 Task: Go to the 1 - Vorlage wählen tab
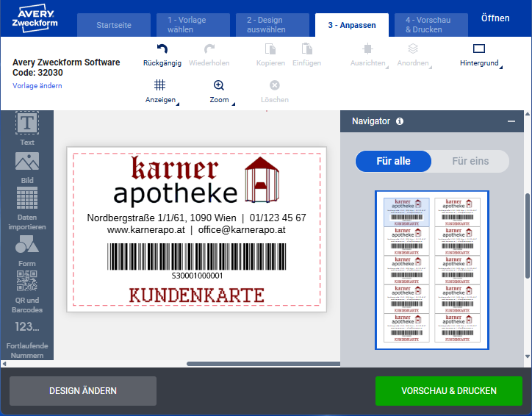pyautogui.click(x=193, y=25)
